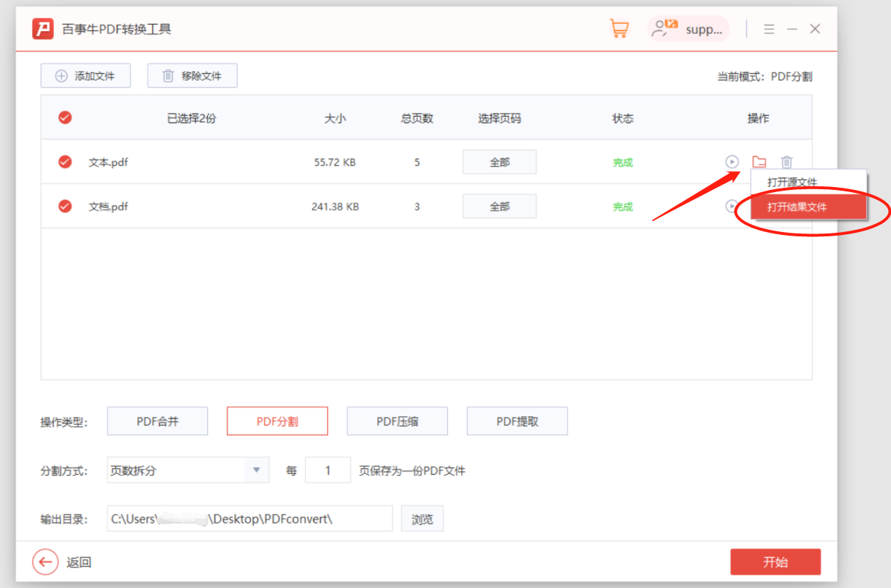
Task: Click the 55.72 KB size cell
Action: pos(335,162)
